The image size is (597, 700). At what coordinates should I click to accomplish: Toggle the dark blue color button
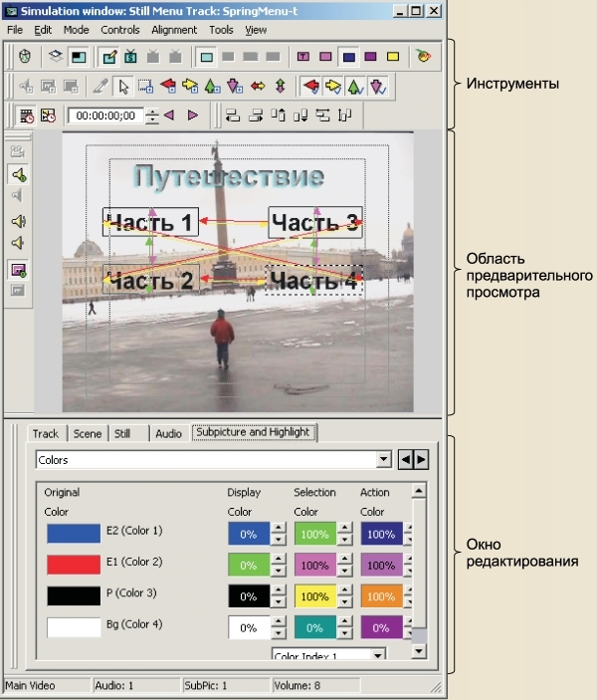tap(348, 56)
